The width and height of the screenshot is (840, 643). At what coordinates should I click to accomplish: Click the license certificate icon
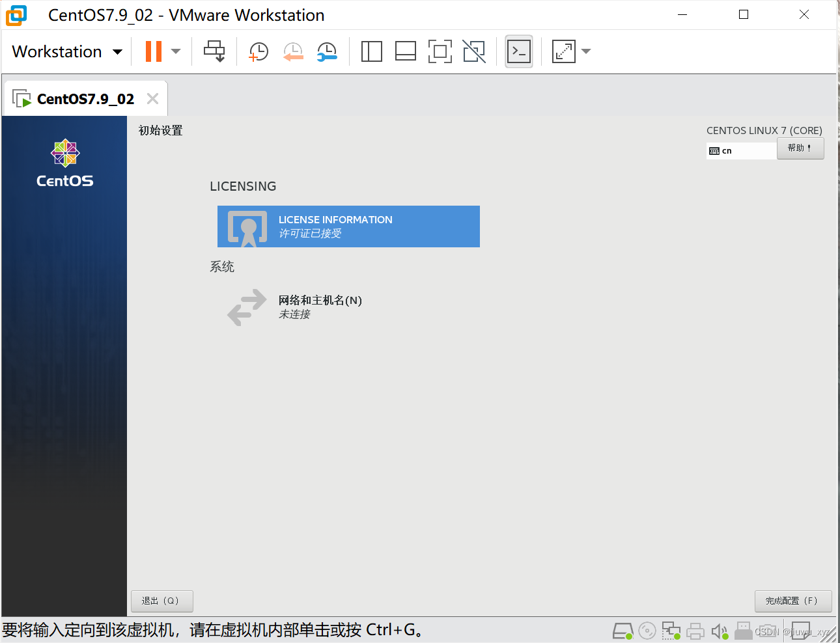(x=247, y=228)
